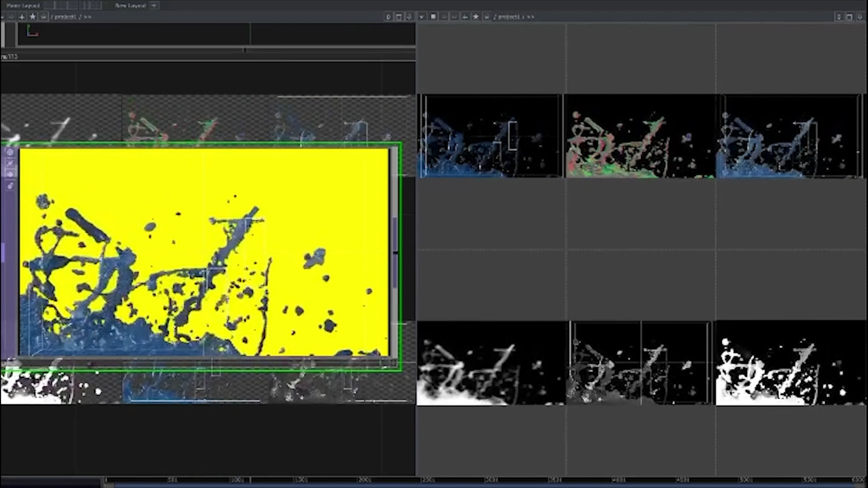Image resolution: width=868 pixels, height=488 pixels.
Task: Select the red and green splash node thumbnail
Action: tap(640, 136)
